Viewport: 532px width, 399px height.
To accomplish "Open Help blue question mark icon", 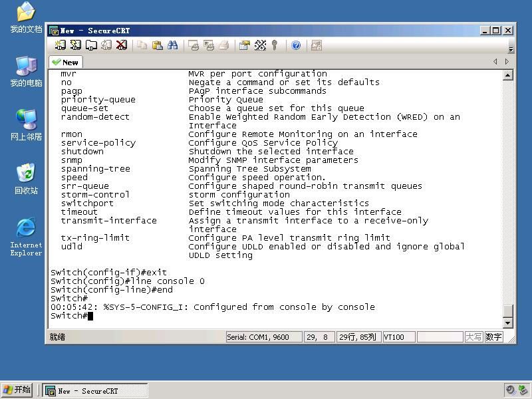I will click(296, 45).
